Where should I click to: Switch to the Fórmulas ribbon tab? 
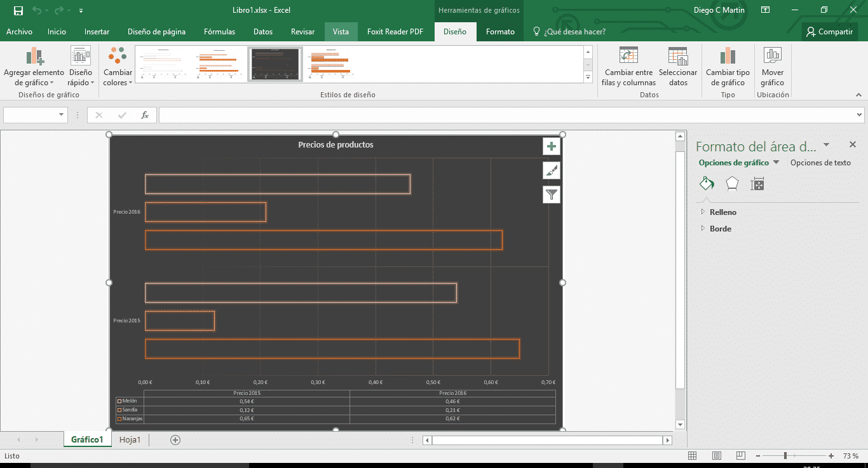click(219, 31)
